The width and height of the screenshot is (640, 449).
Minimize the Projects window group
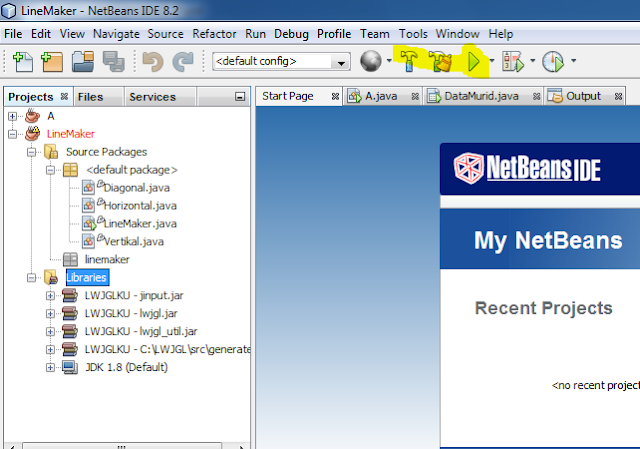[x=240, y=97]
